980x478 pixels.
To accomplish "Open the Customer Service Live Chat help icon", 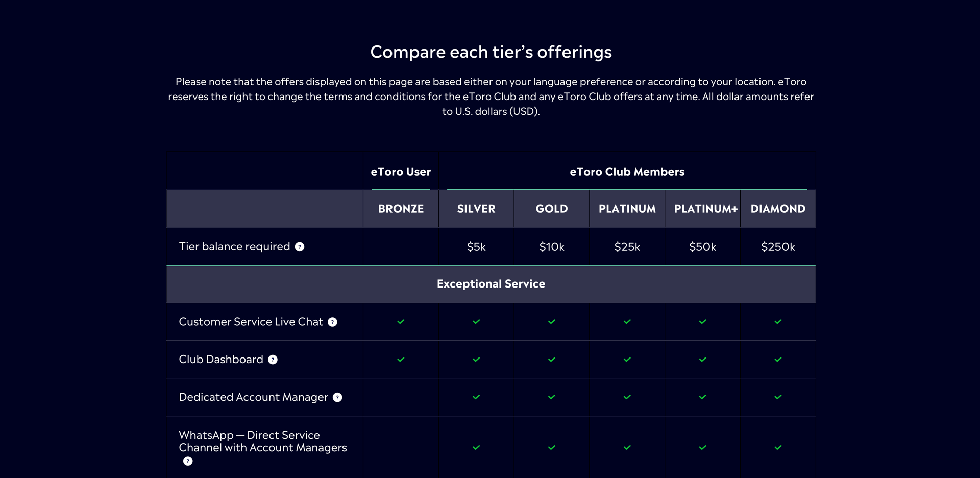I will tap(332, 322).
